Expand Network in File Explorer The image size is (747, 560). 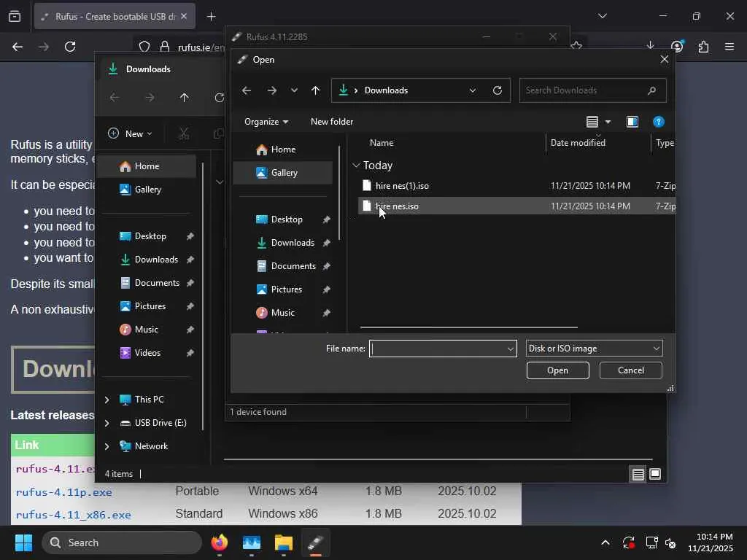click(x=107, y=446)
